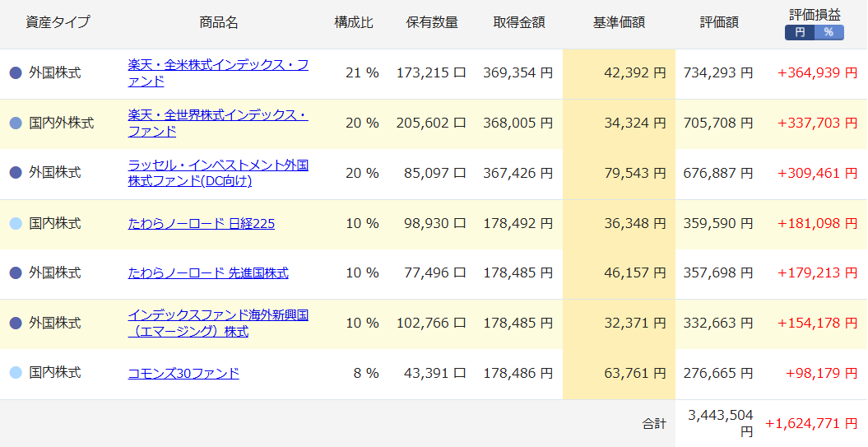The width and height of the screenshot is (868, 447).
Task: Select gain +181,098 円
Action: coord(818,223)
